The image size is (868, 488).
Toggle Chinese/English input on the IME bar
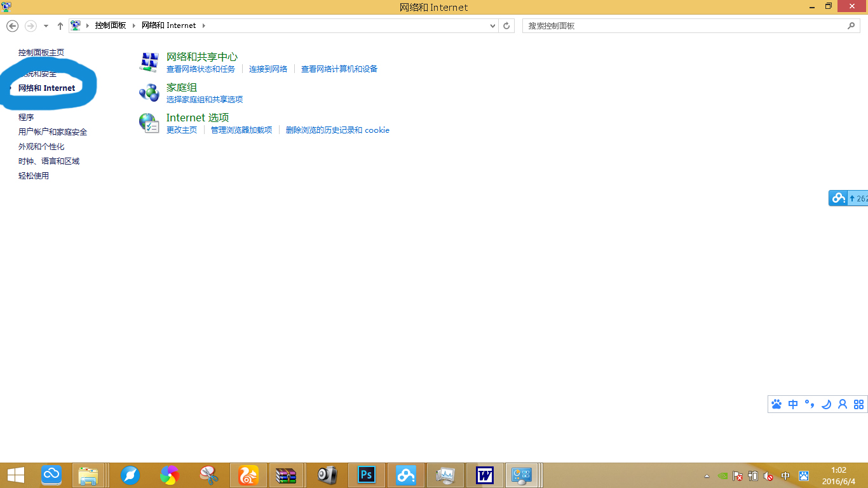[792, 404]
